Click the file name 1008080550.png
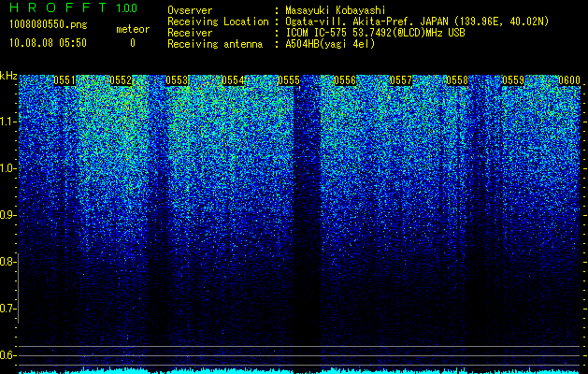Image resolution: width=588 pixels, height=374 pixels. click(x=48, y=25)
